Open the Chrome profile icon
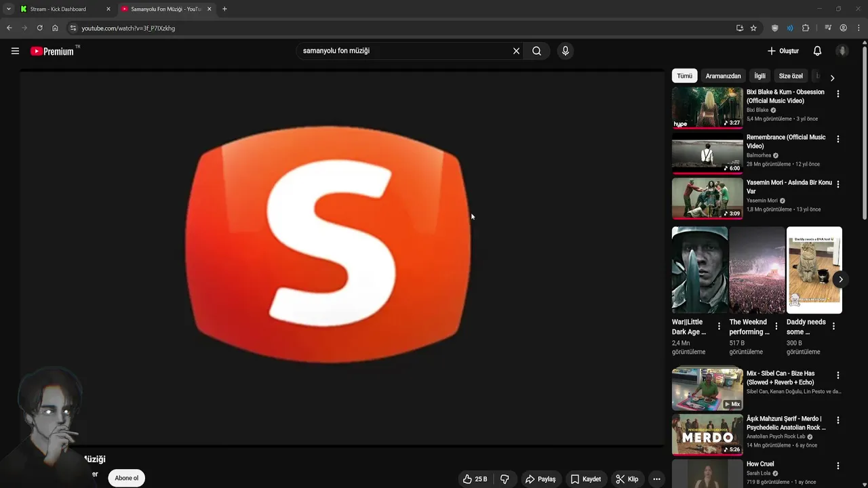This screenshot has height=488, width=868. (844, 28)
